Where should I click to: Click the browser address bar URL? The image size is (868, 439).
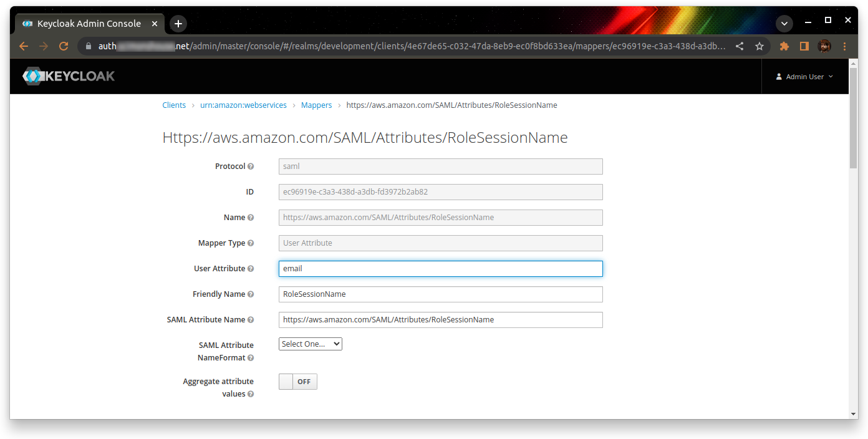(x=412, y=46)
